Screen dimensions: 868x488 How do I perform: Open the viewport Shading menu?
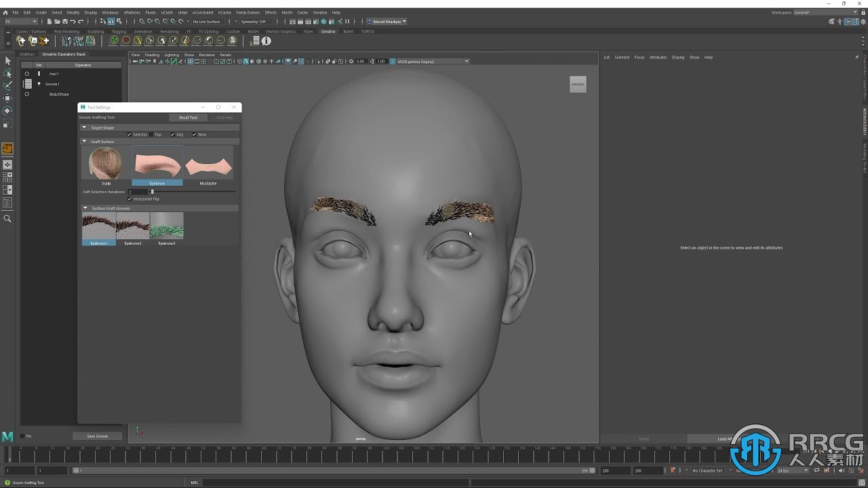click(x=152, y=55)
